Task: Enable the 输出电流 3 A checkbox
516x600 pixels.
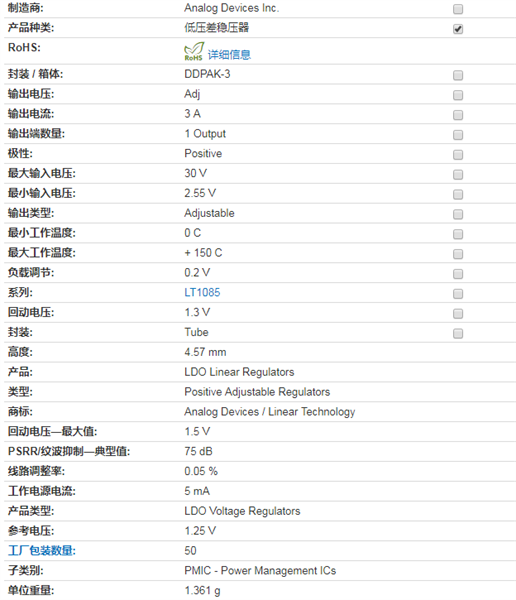Action: coord(458,115)
